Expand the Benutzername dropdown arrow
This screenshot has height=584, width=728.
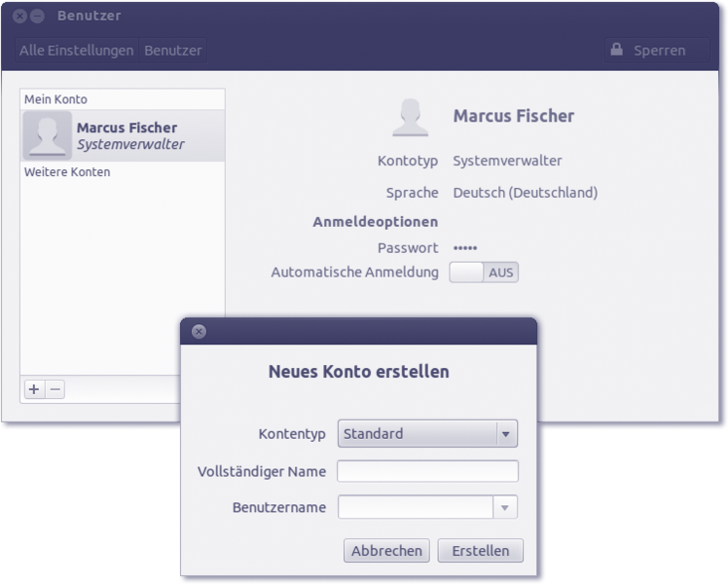tap(505, 507)
